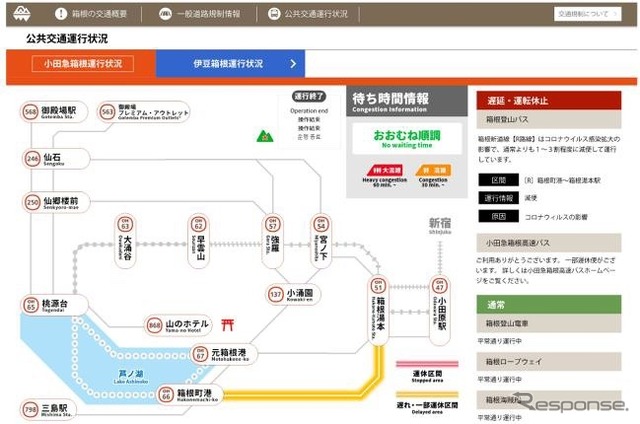Image resolution: width=640 pixels, height=424 pixels.
Task: Click the 区間 black label
Action: click(x=498, y=180)
